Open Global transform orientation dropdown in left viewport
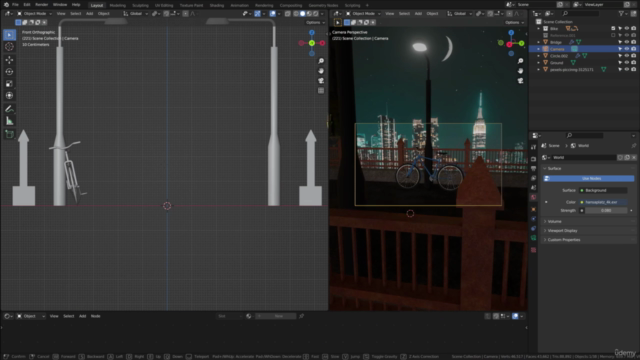Screen dimensions: 640x360 click(136, 13)
